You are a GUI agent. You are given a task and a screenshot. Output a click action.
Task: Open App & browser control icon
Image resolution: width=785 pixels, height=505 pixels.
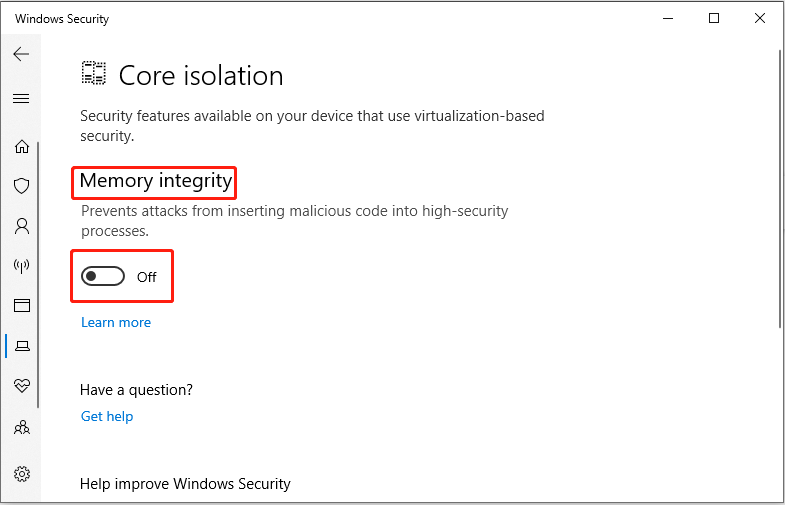[x=21, y=306]
